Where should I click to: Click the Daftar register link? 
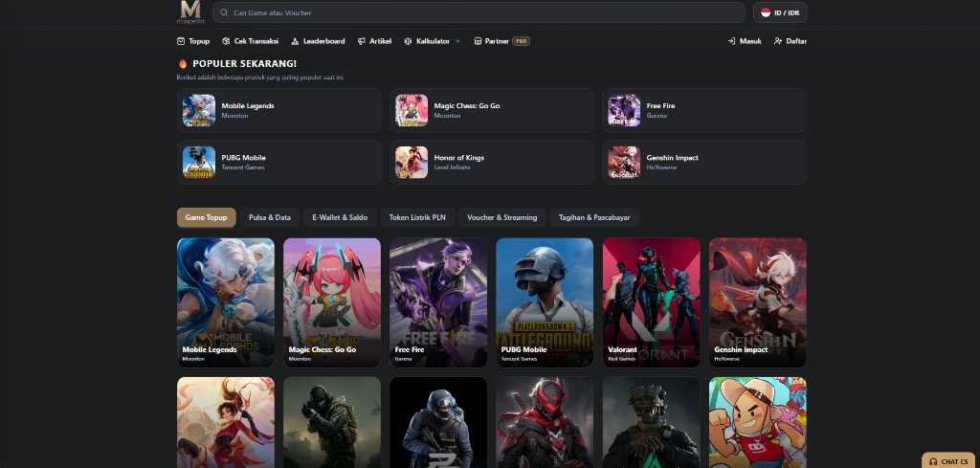coord(790,41)
